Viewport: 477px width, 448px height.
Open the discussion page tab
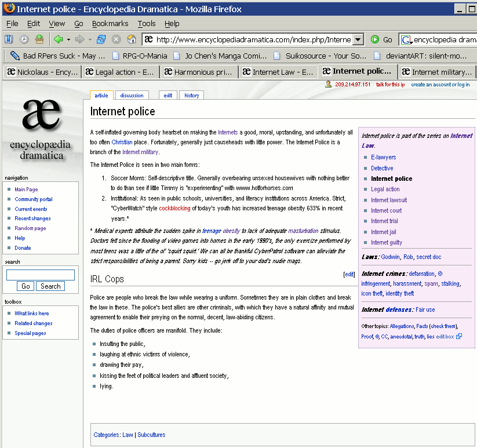pyautogui.click(x=132, y=96)
